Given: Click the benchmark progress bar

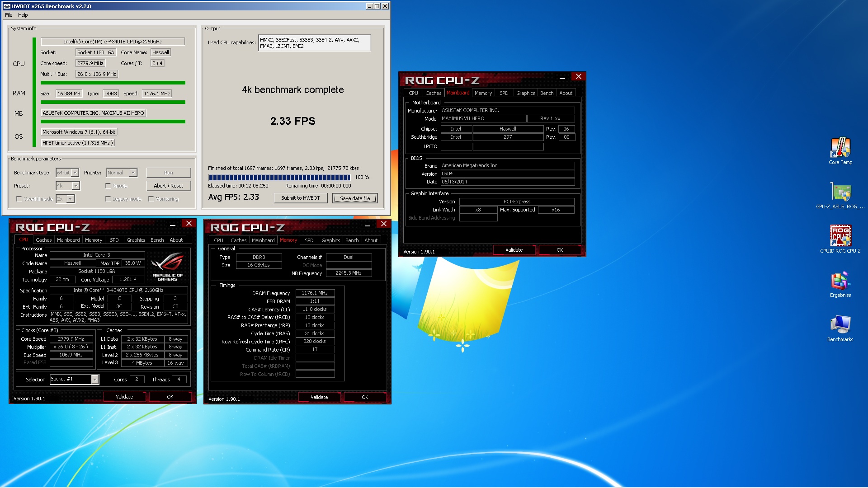Looking at the screenshot, I should click(x=279, y=177).
